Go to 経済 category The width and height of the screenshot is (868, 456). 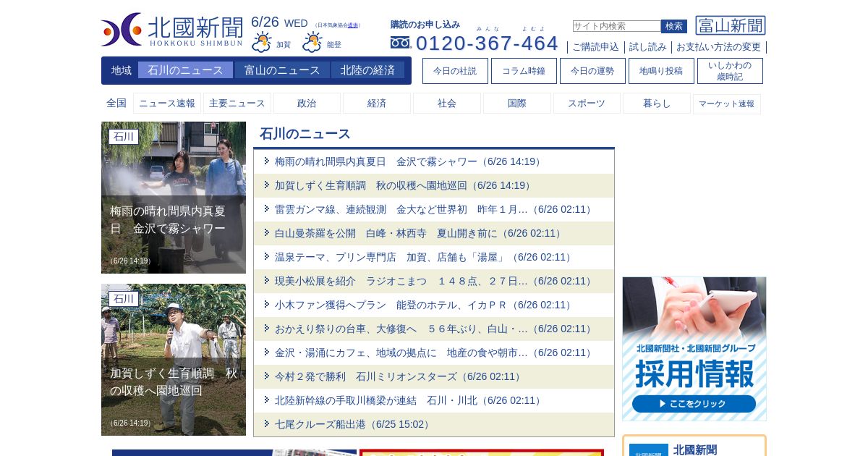377,104
